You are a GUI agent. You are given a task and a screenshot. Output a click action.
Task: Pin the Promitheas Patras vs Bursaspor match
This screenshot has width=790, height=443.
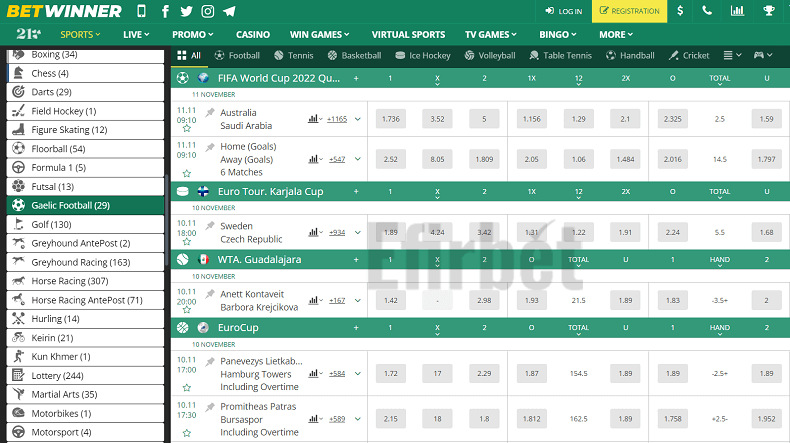point(210,406)
